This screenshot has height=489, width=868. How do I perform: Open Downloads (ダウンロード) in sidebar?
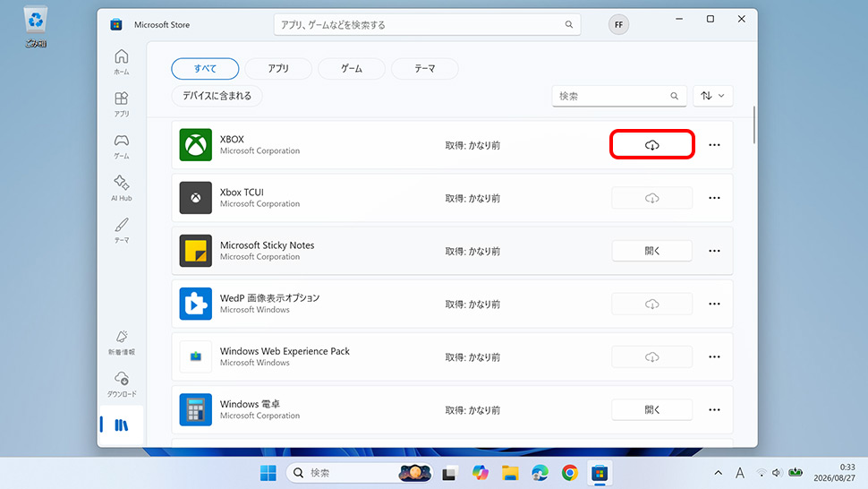(x=121, y=384)
